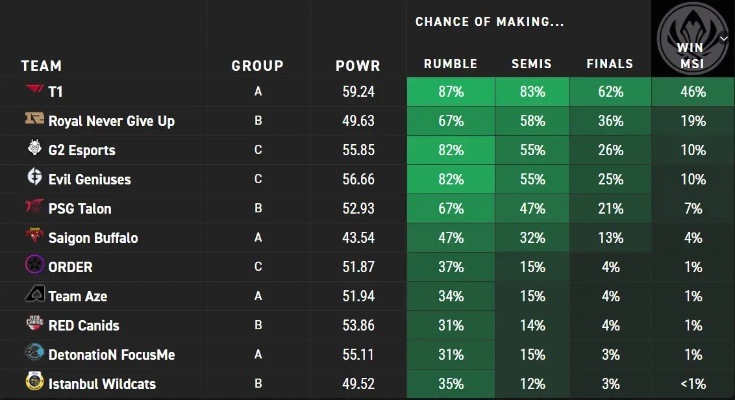Image resolution: width=735 pixels, height=400 pixels.
Task: Click the Royal Never Give Up logo
Action: pos(34,121)
